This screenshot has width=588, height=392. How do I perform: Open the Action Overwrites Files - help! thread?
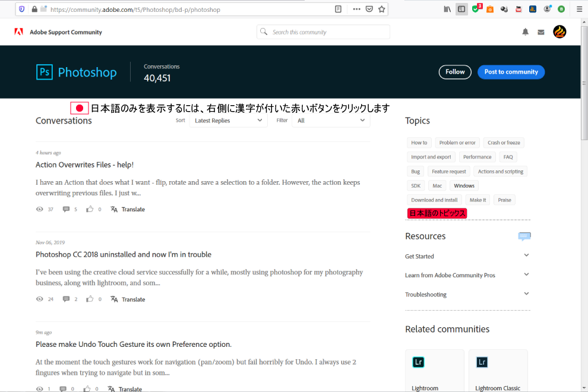pos(84,165)
